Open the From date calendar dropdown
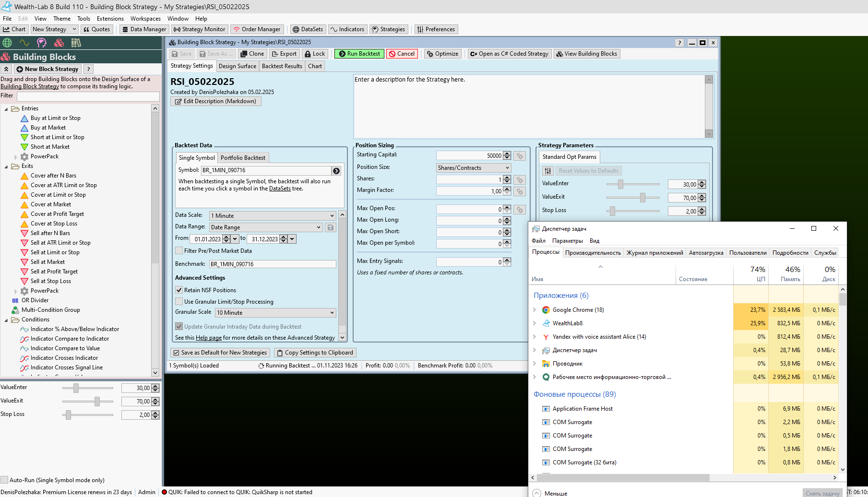868x497 pixels. point(235,239)
